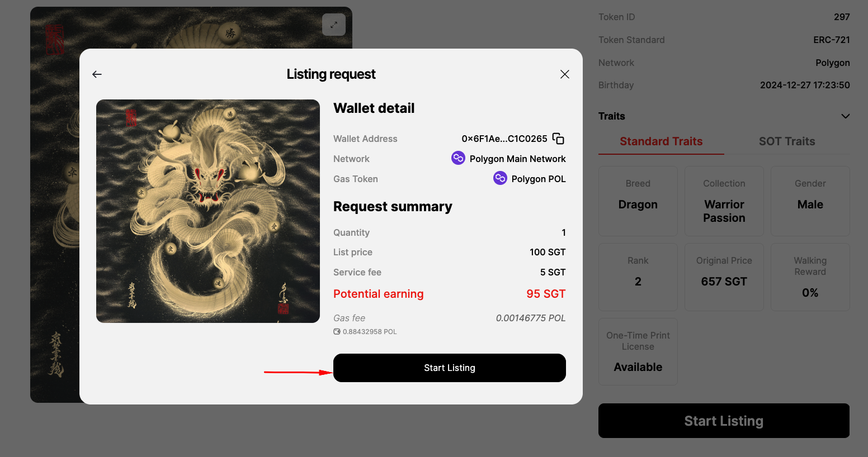This screenshot has height=457, width=868.
Task: Click the Polygon POL gas token icon
Action: point(500,178)
